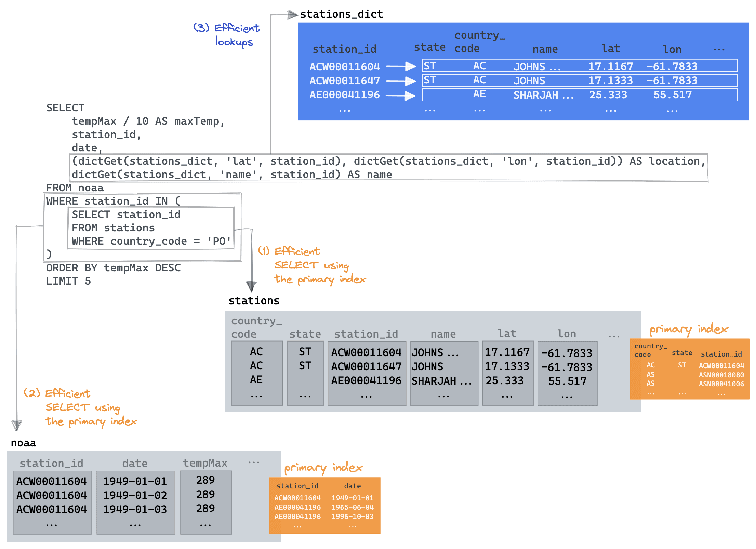Click '1949-01-03' in the gray noaa table
756x549 pixels.
point(135,509)
